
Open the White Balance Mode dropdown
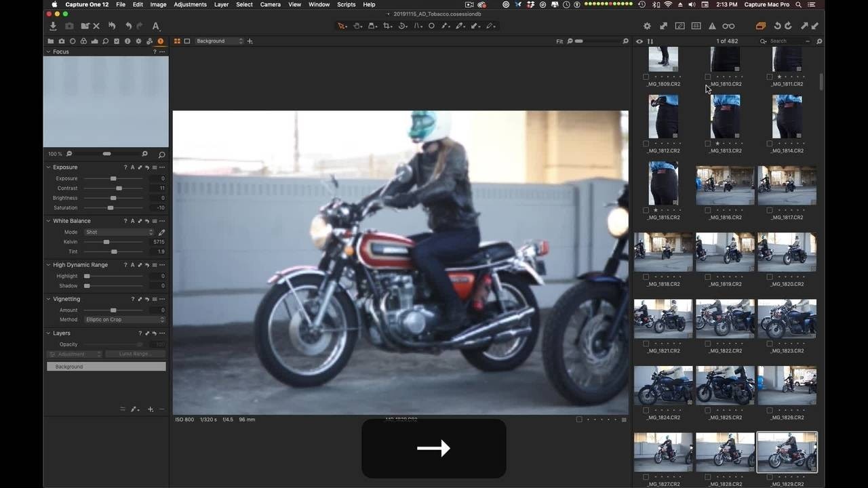119,232
